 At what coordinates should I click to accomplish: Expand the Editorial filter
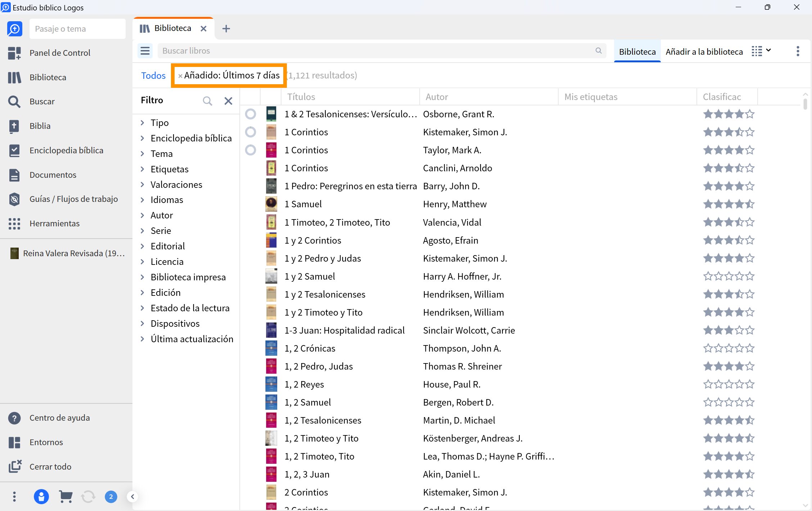point(143,246)
